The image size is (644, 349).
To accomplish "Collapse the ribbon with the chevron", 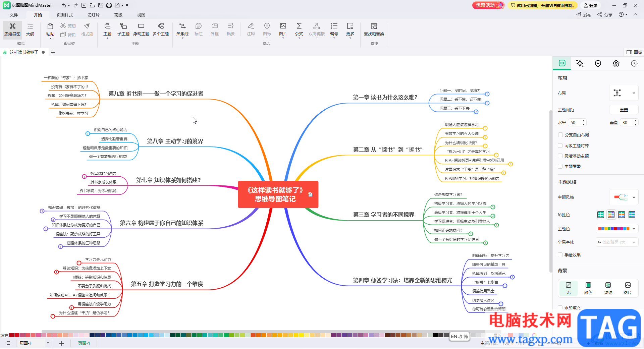I will [x=635, y=14].
